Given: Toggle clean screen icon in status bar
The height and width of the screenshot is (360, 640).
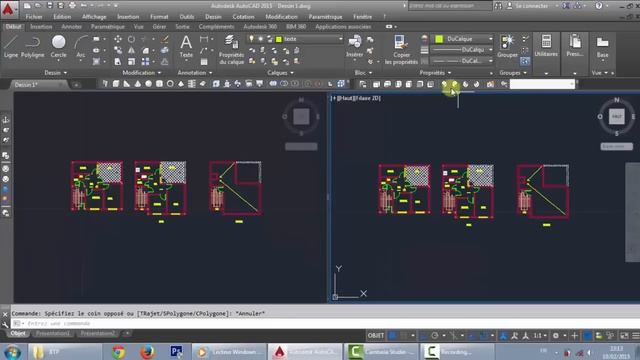Looking at the screenshot, I should pos(624,336).
